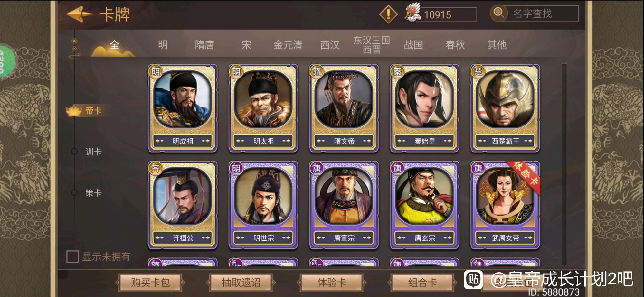Open the 秦始皇 card portrait
Screen dimensions: 644x297
424,99
